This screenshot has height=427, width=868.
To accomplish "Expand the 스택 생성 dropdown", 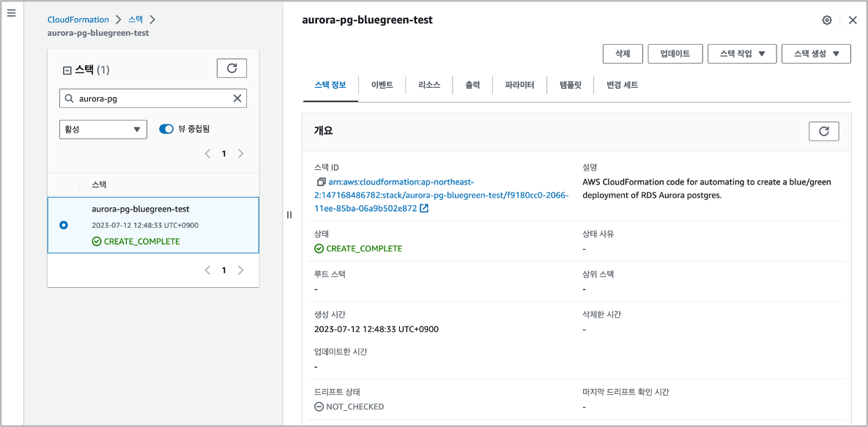I will (816, 53).
